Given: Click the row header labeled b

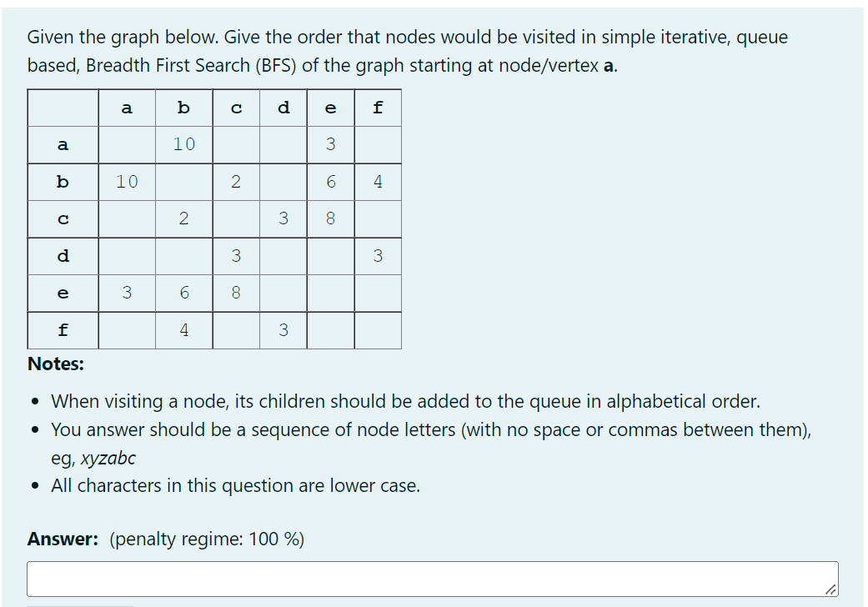Looking at the screenshot, I should click(x=62, y=182).
